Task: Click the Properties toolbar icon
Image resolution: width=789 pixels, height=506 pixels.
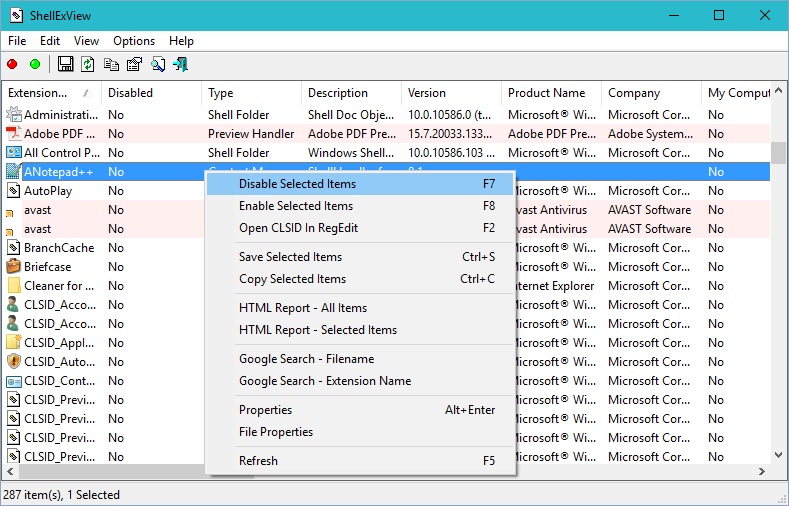Action: point(134,65)
